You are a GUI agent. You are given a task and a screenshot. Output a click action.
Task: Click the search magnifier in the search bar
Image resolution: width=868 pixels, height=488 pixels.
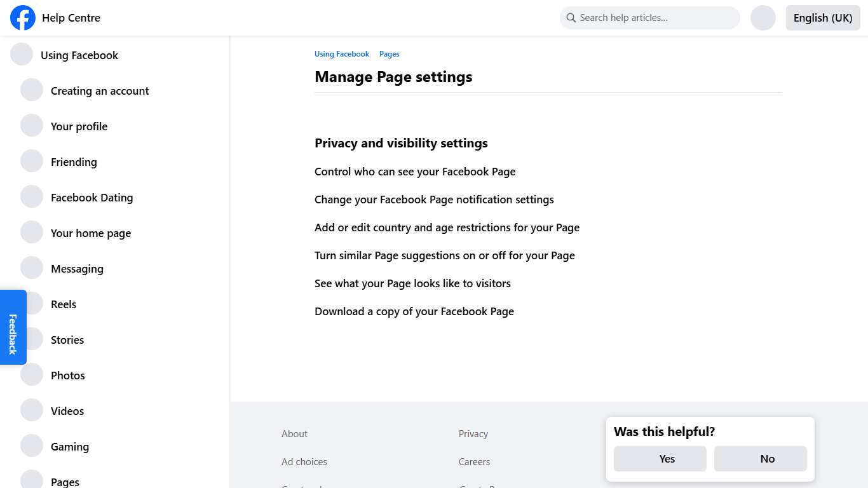571,17
